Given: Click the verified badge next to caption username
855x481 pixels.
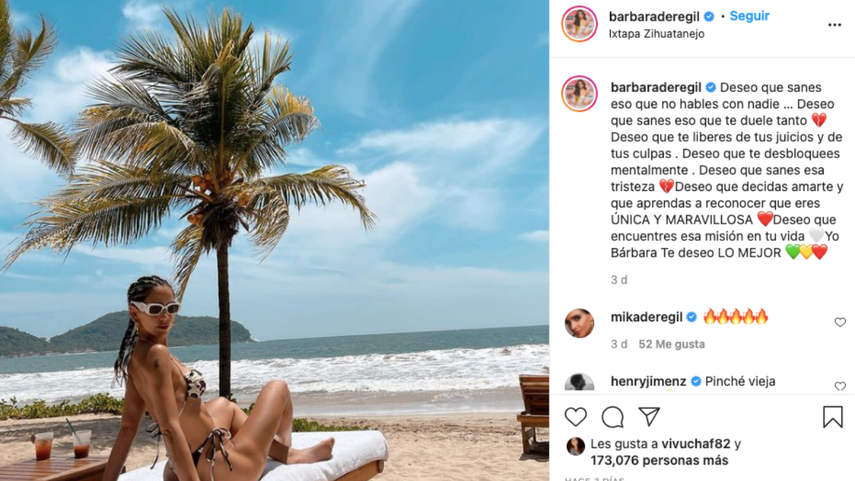Looking at the screenshot, I should coord(711,87).
